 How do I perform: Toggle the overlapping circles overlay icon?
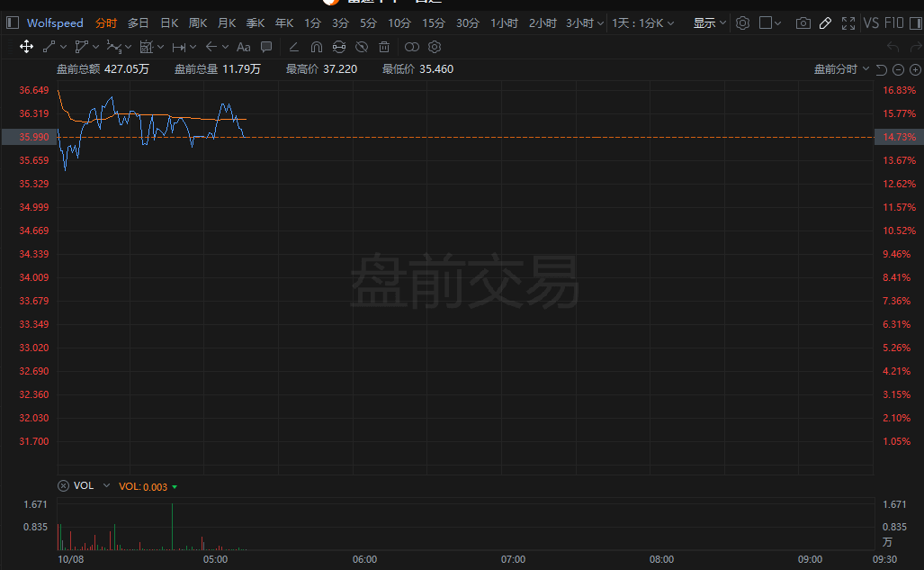coord(412,47)
